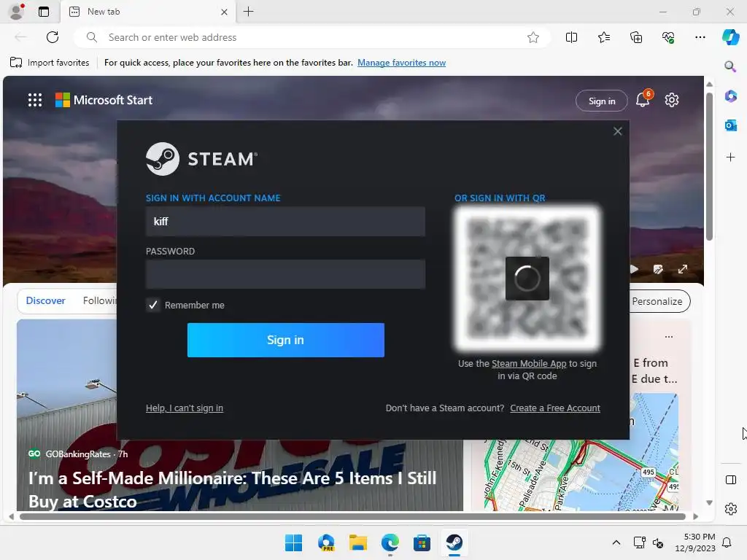Image resolution: width=747 pixels, height=560 pixels.
Task: Open Microsoft Store from the taskbar
Action: (x=422, y=542)
